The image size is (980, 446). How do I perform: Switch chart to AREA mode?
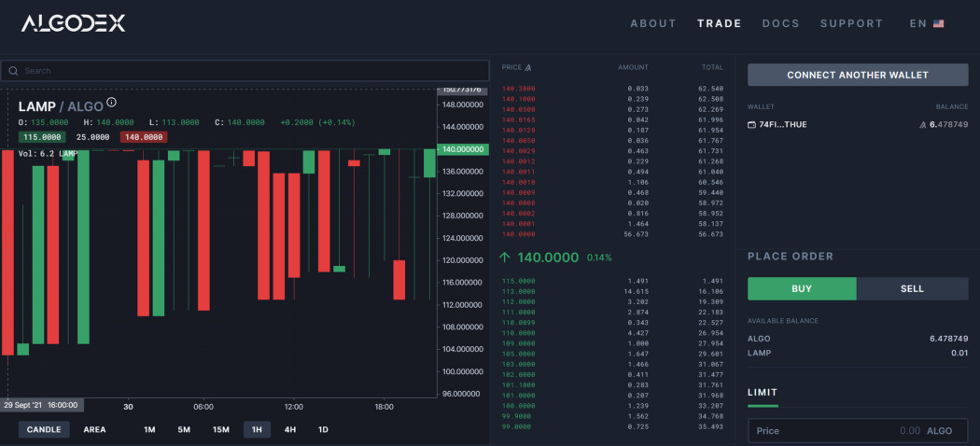(94, 430)
